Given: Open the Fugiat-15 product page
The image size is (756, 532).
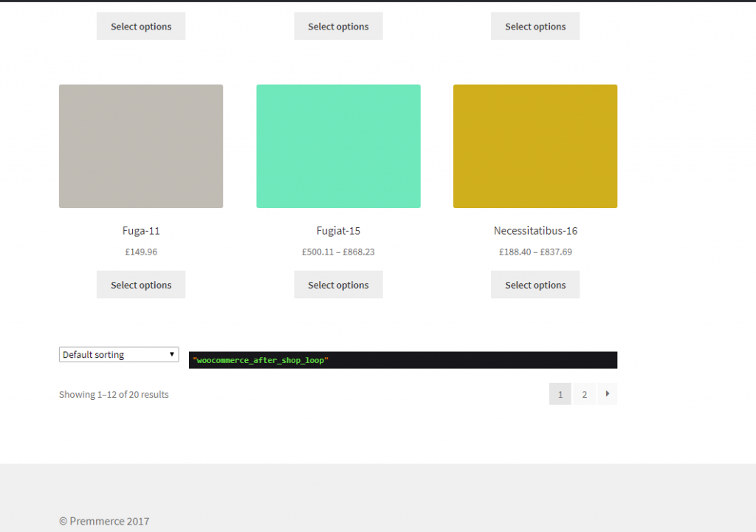Looking at the screenshot, I should click(338, 230).
